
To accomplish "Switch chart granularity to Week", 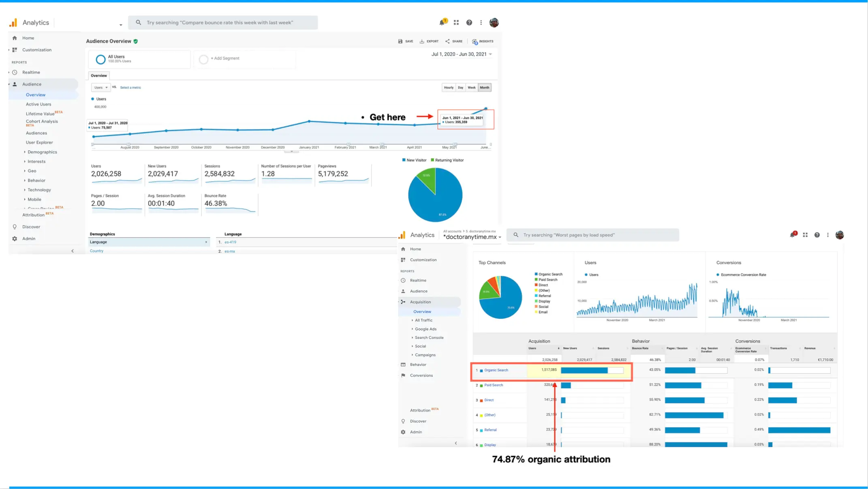I will [471, 88].
